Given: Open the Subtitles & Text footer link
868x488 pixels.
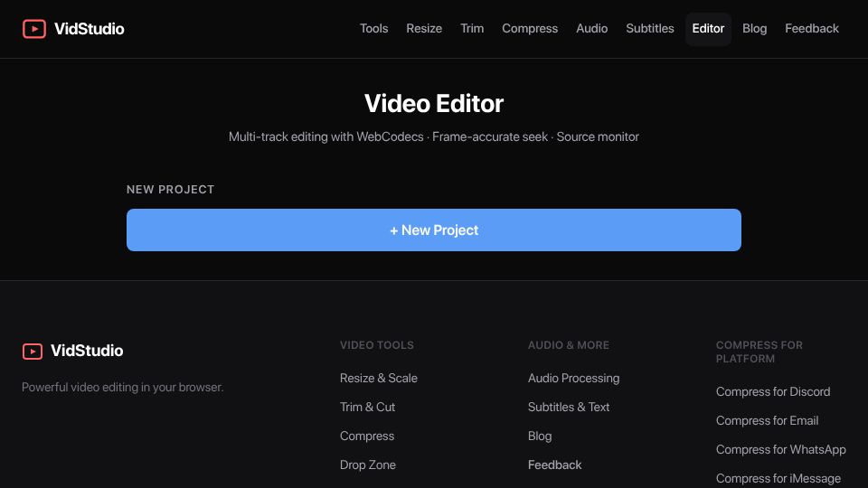Looking at the screenshot, I should coord(569,407).
